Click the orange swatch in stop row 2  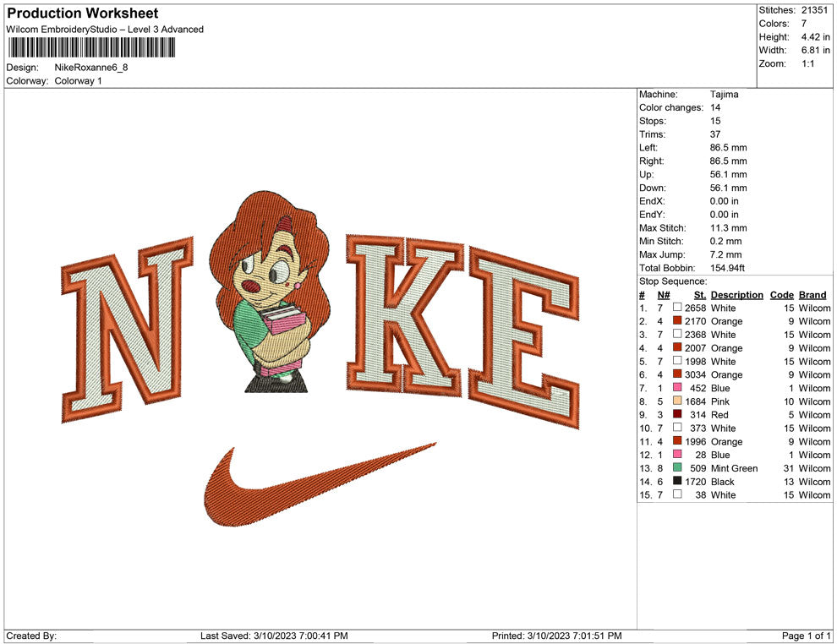point(677,320)
